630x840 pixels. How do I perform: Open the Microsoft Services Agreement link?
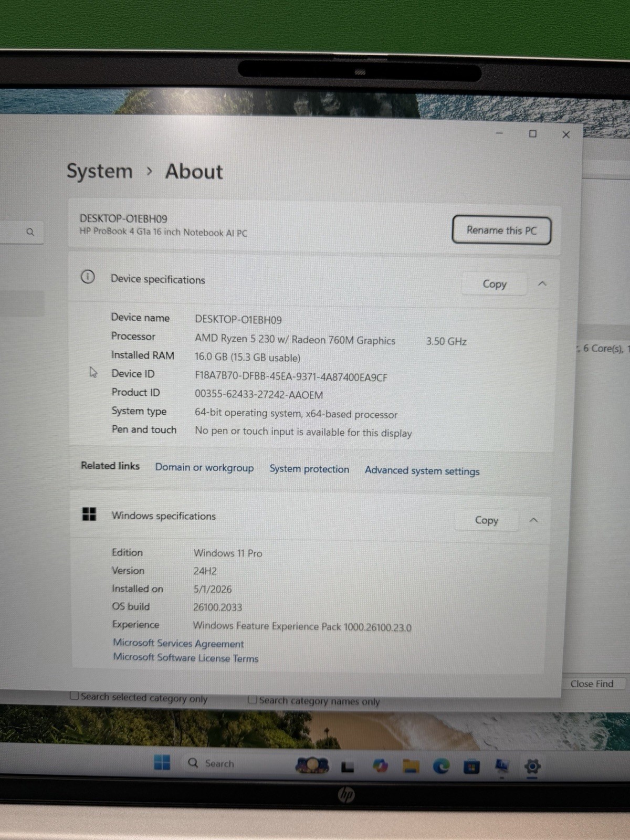coord(178,643)
